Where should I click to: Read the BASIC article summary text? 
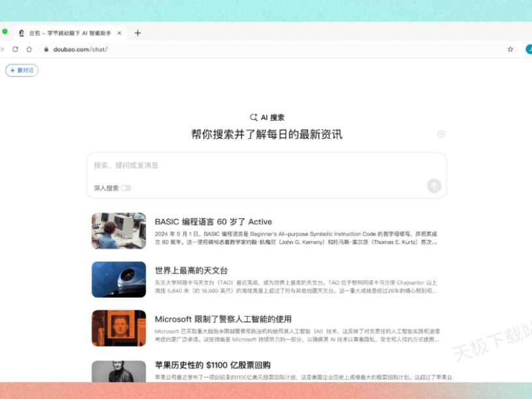(296, 238)
